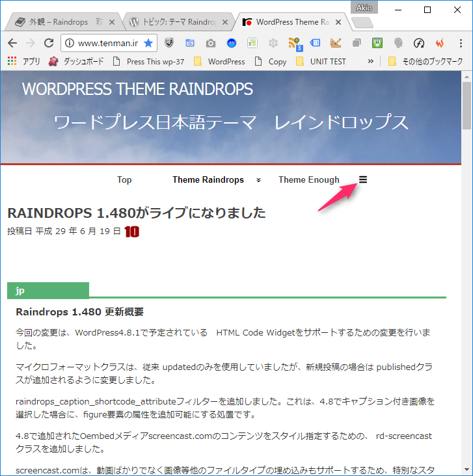The height and width of the screenshot is (476, 473).
Task: Open その他のブックマーク folder
Action: (x=426, y=62)
